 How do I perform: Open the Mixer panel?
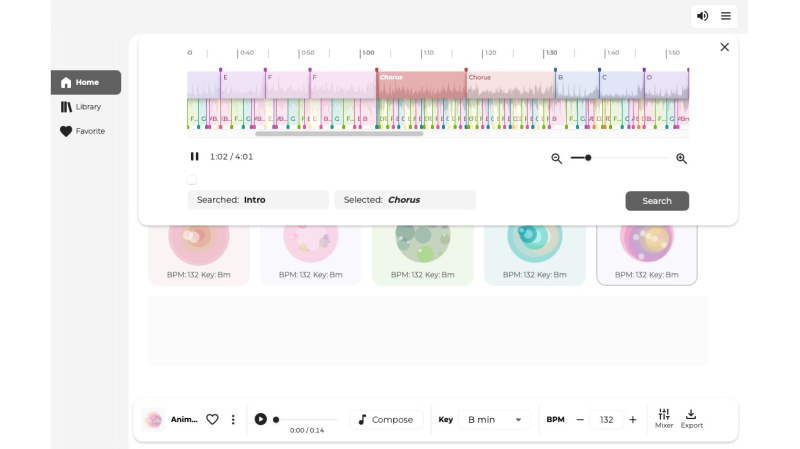[x=664, y=419]
